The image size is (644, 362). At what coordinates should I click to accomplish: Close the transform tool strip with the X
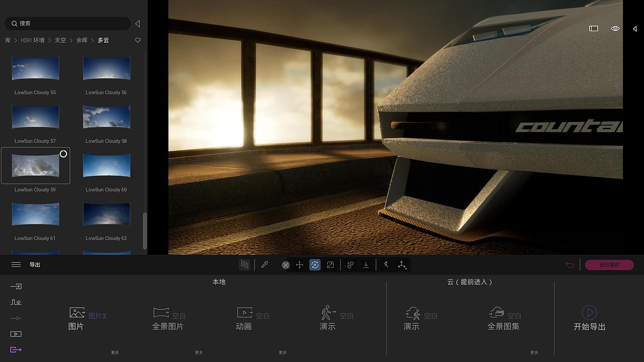286,265
